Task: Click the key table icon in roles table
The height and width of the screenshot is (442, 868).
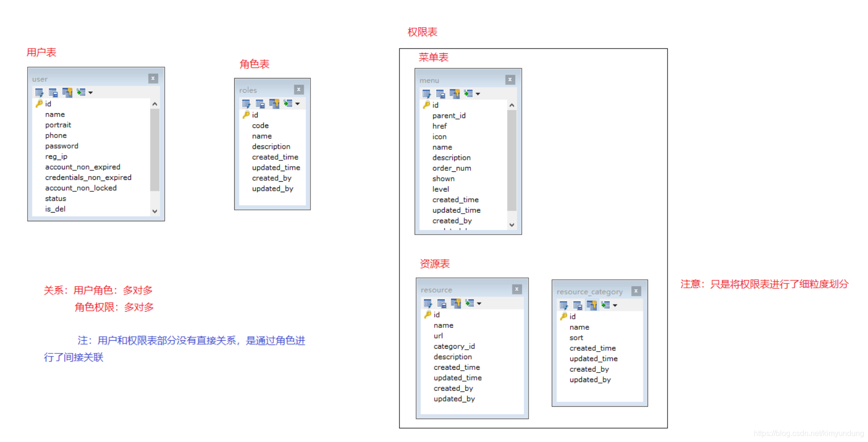Action: 274,104
